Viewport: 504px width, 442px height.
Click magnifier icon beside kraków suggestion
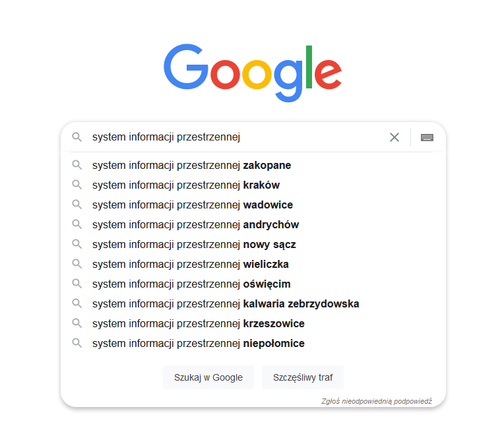click(77, 185)
